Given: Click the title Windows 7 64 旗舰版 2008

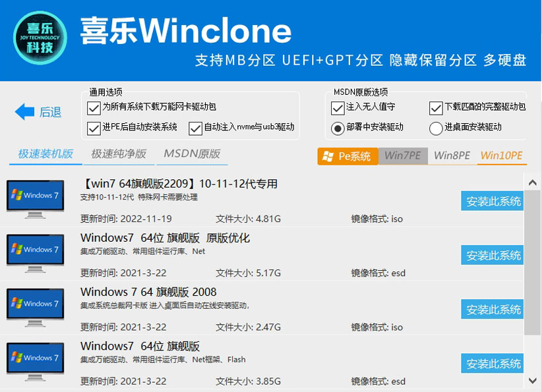Looking at the screenshot, I should [x=148, y=292].
